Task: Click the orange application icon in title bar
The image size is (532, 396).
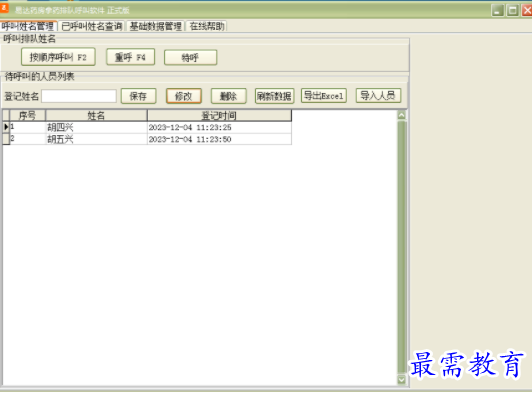Action: pyautogui.click(x=4, y=7)
